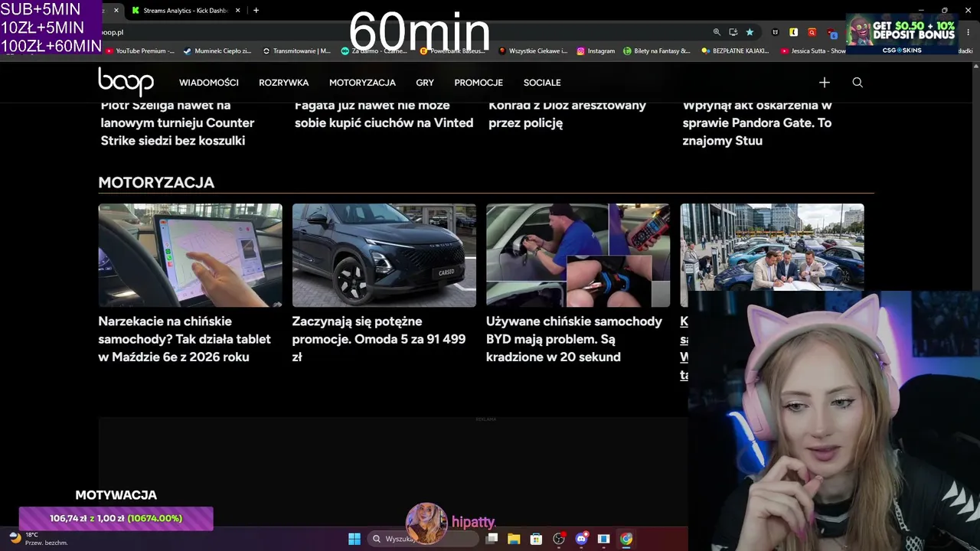Open the BEZPŁATNE KAJAKI bookmark
Image resolution: width=980 pixels, height=551 pixels.
tap(736, 51)
